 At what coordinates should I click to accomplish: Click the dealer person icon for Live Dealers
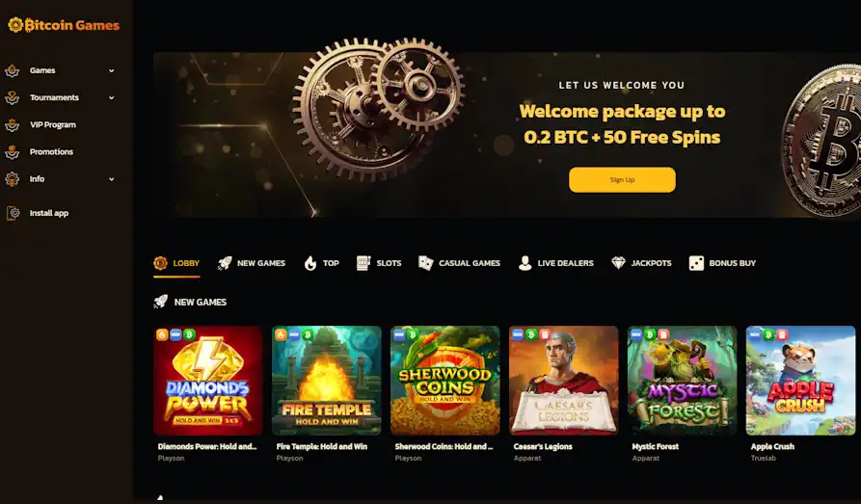click(x=525, y=263)
